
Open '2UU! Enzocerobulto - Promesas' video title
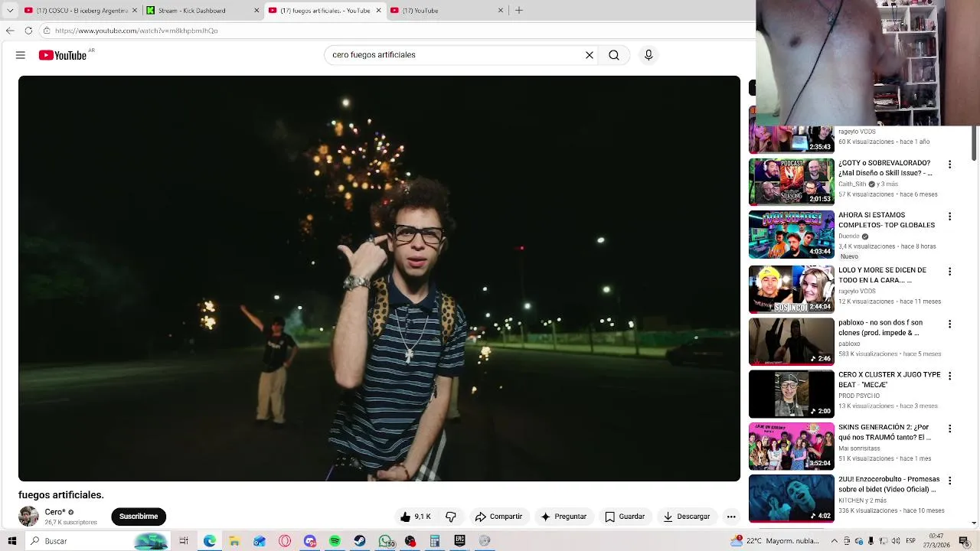[889, 484]
